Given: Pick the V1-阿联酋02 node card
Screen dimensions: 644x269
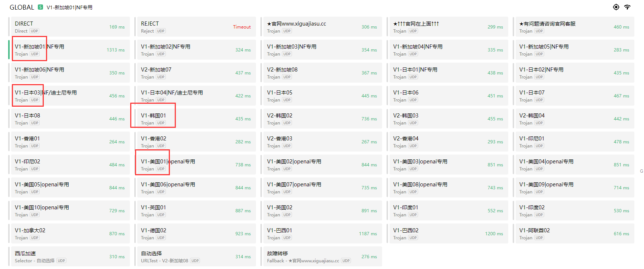Looking at the screenshot, I should (574, 233).
